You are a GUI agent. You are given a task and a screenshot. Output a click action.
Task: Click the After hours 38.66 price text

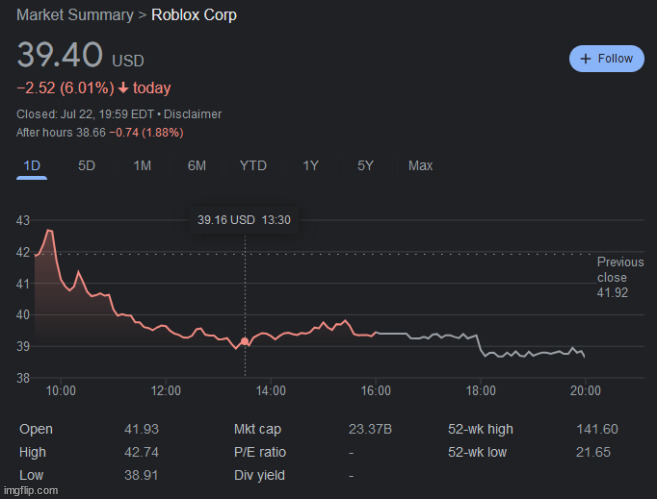[x=61, y=133]
